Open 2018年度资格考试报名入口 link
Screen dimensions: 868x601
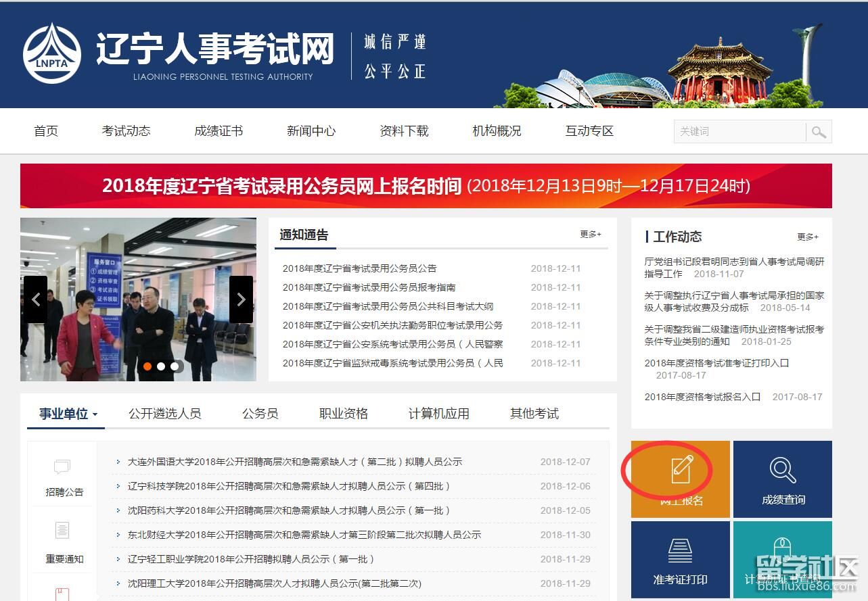point(702,397)
